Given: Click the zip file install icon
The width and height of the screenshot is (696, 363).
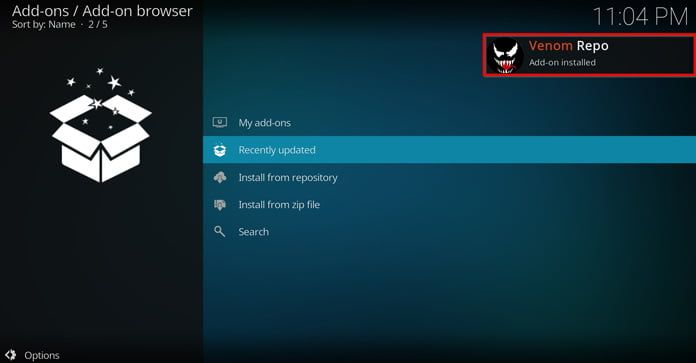Looking at the screenshot, I should [220, 205].
